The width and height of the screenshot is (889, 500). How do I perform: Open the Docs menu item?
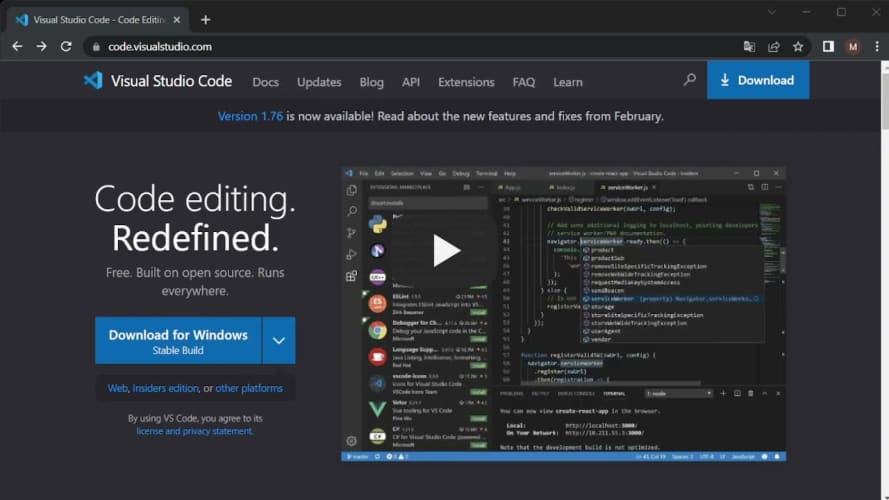265,82
